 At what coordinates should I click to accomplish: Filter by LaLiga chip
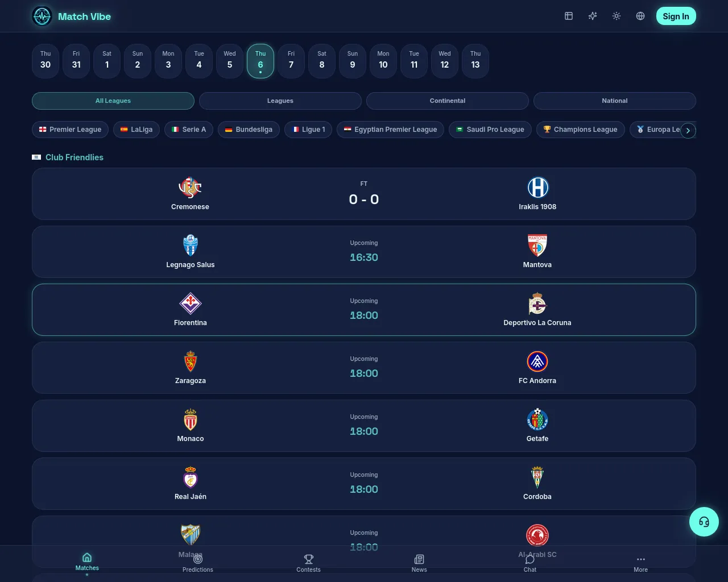click(136, 130)
